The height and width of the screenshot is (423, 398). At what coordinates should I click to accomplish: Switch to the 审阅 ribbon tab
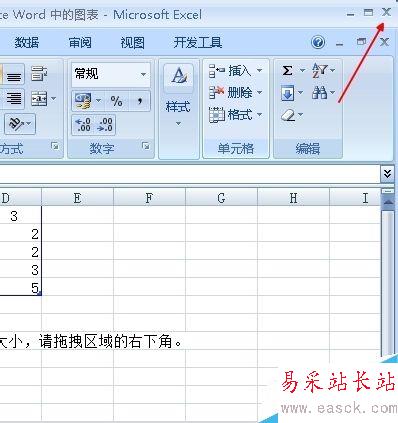tap(80, 43)
